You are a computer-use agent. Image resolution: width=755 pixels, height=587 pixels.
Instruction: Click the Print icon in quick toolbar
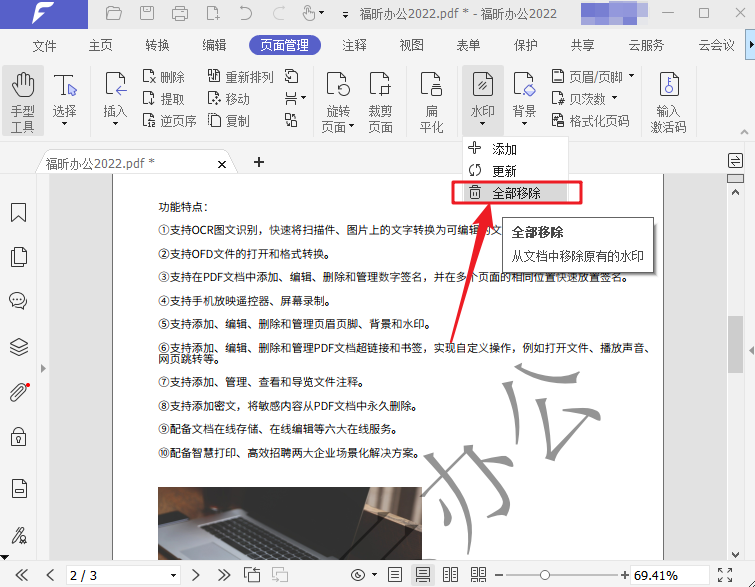[180, 13]
